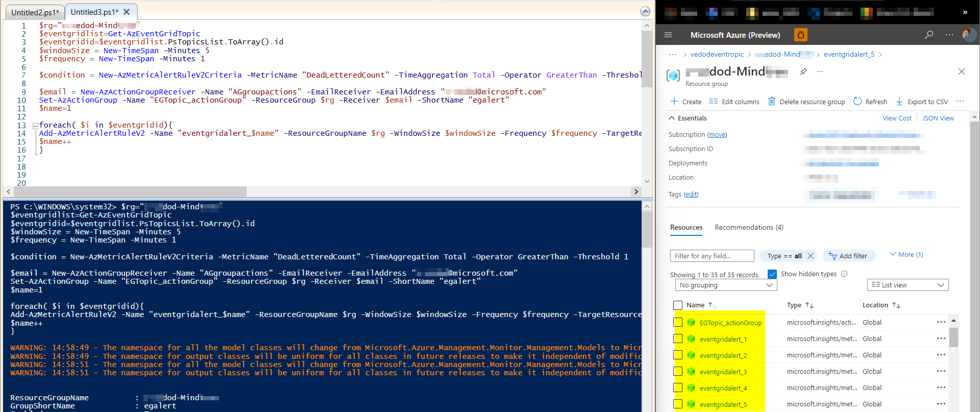Go to vedodeventropic breadcrumb
The image size is (980, 412).
coord(717,54)
